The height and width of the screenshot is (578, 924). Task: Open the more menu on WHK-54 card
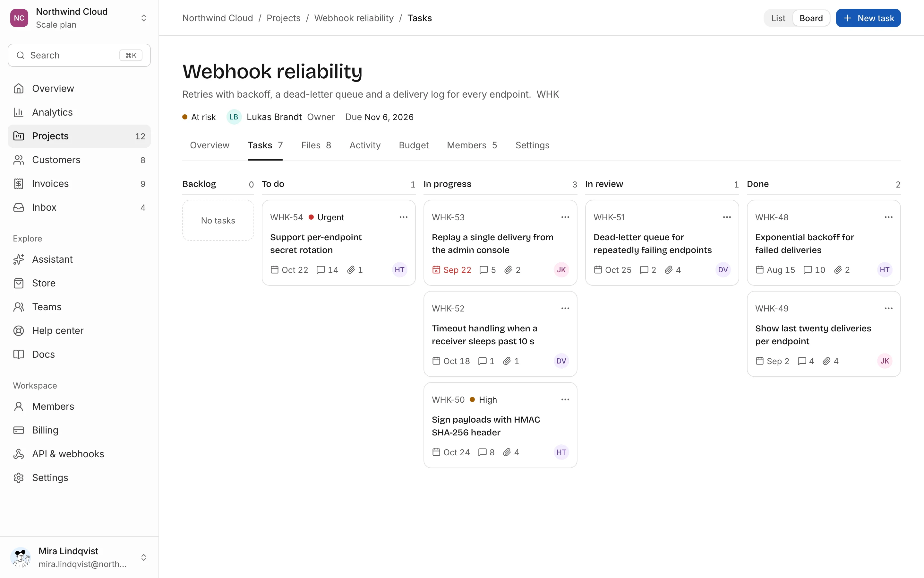404,217
